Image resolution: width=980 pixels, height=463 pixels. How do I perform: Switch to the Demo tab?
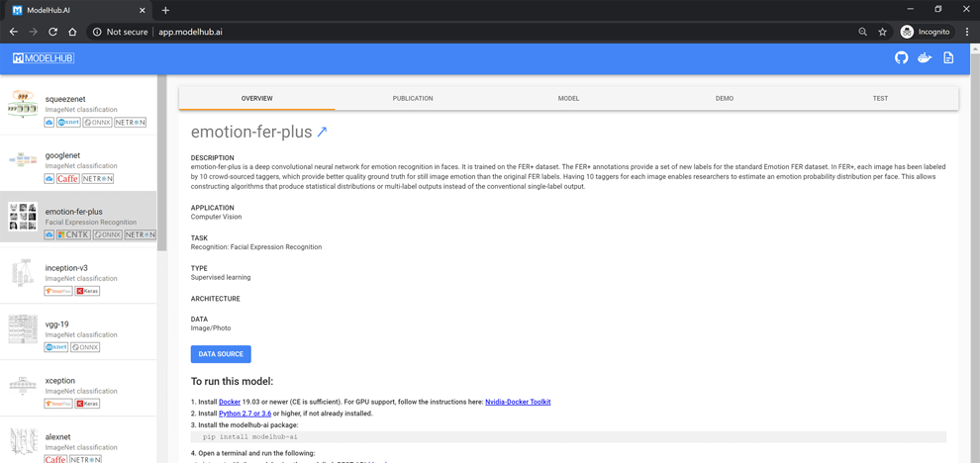click(x=725, y=98)
